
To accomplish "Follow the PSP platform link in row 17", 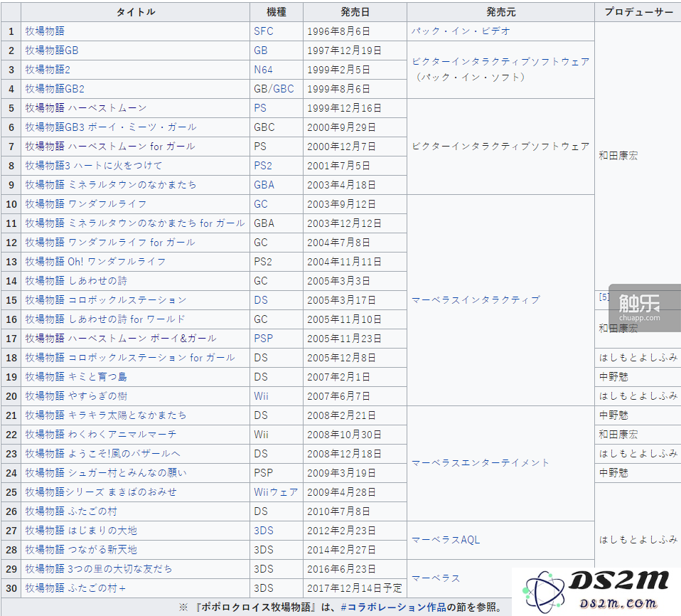I will click(264, 338).
